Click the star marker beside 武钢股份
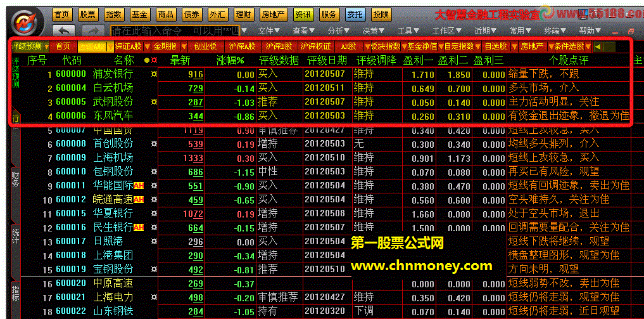Viewport: 644px width, 319px height. tap(154, 101)
